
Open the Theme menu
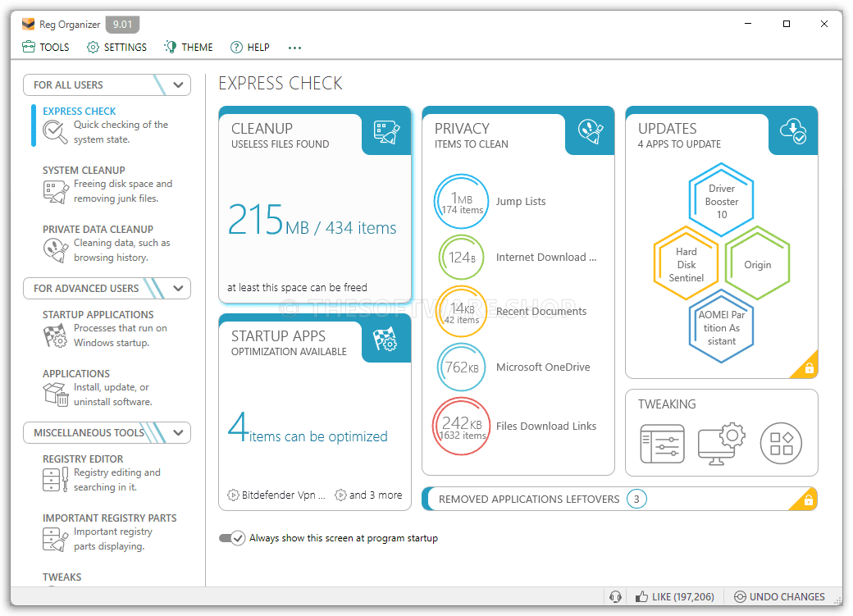pyautogui.click(x=189, y=48)
